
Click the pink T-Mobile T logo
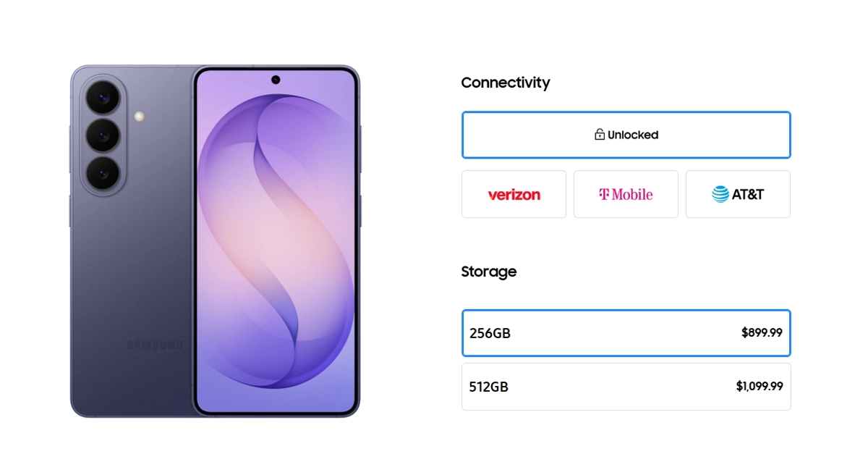604,194
